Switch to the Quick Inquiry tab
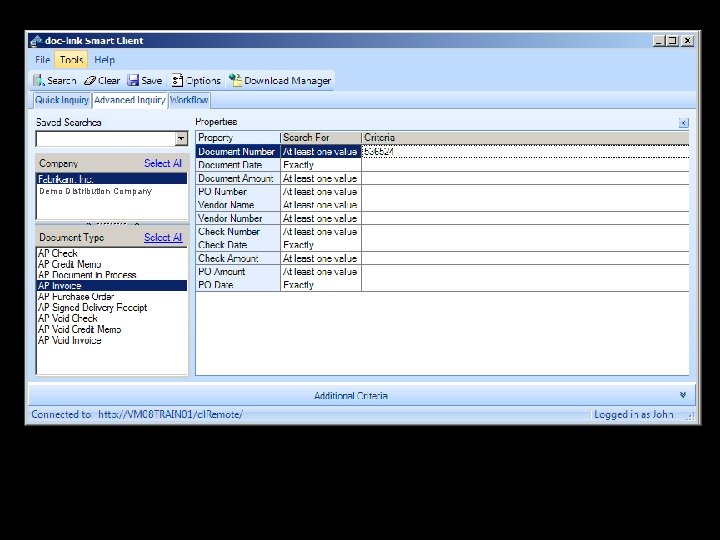720x540 pixels. click(x=62, y=100)
